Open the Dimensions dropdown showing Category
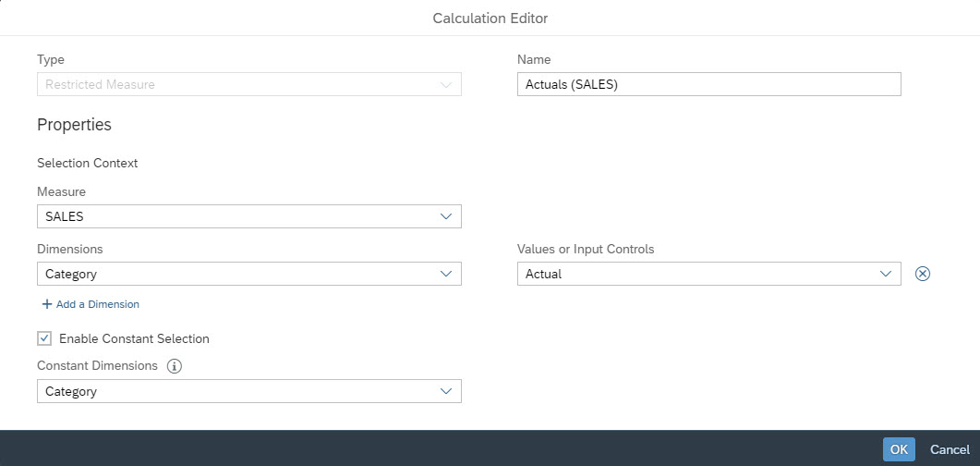The width and height of the screenshot is (980, 466). tap(249, 274)
